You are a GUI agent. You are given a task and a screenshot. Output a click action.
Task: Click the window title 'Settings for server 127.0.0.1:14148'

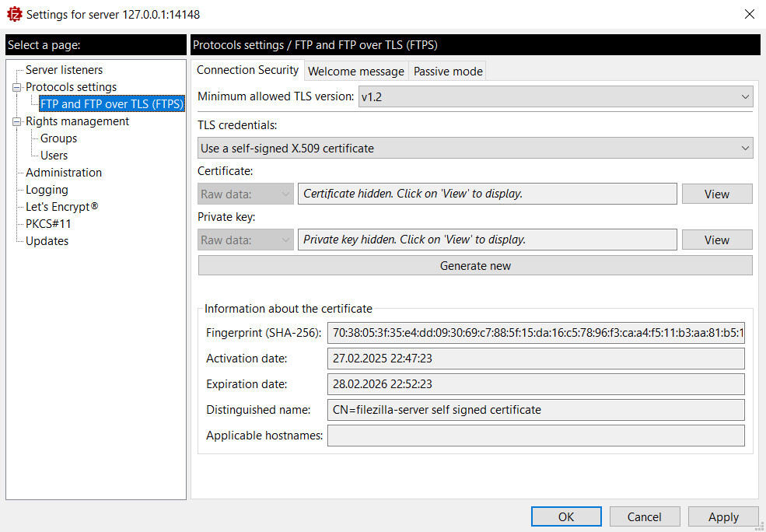[x=113, y=15]
